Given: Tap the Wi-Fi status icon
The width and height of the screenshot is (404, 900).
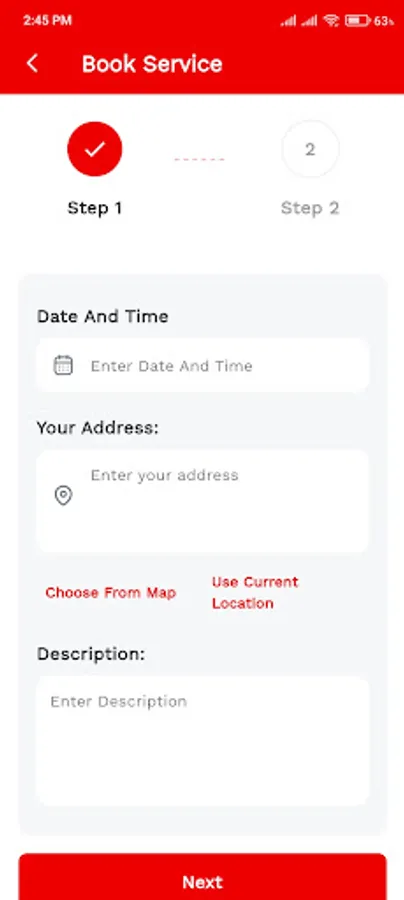Looking at the screenshot, I should (x=331, y=21).
